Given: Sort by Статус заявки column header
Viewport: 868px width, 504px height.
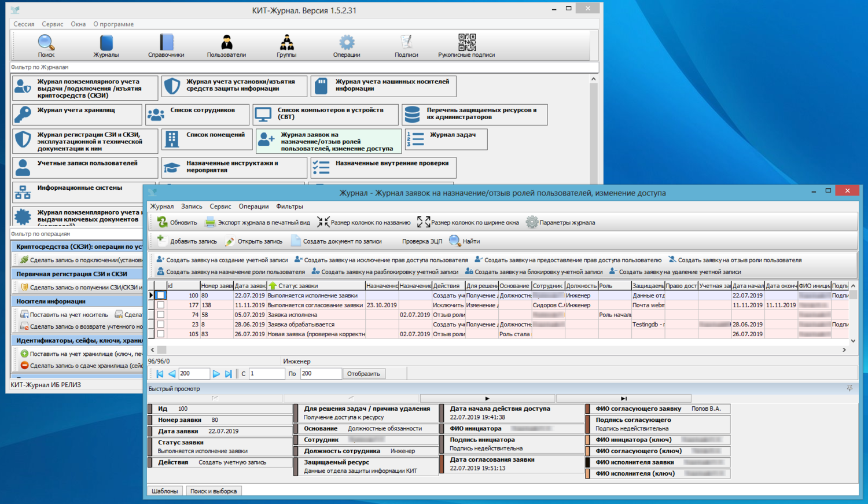Looking at the screenshot, I should (316, 286).
